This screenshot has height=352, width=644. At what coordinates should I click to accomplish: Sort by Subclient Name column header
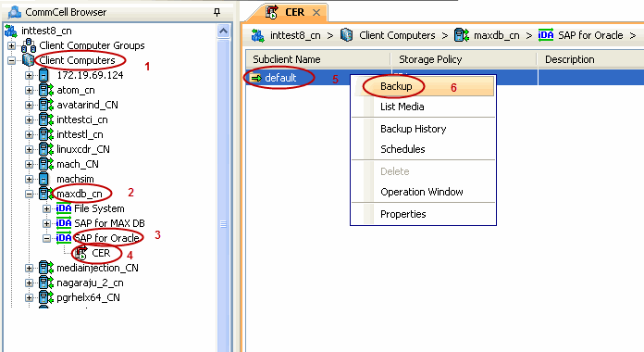pyautogui.click(x=318, y=59)
